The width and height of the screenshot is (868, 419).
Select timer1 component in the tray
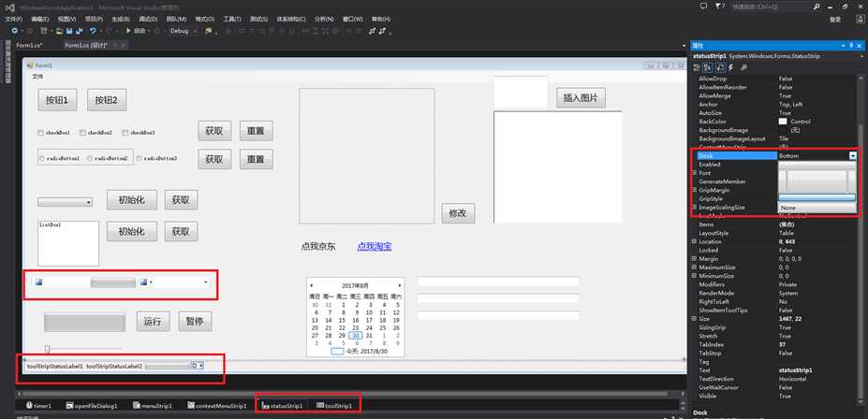[x=38, y=406]
